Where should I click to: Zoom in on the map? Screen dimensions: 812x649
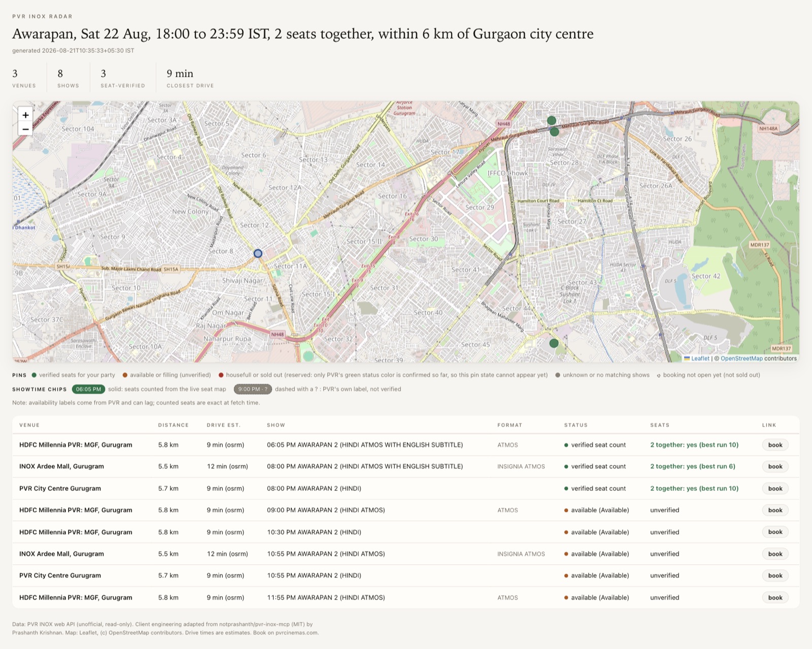25,115
